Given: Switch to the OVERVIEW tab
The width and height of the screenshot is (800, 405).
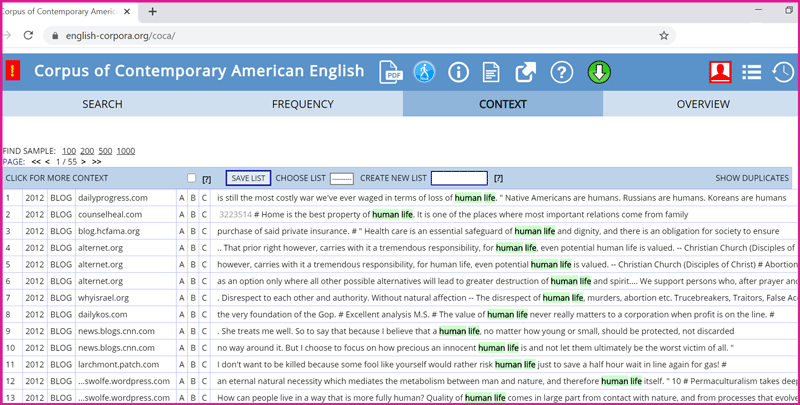Looking at the screenshot, I should (x=702, y=104).
